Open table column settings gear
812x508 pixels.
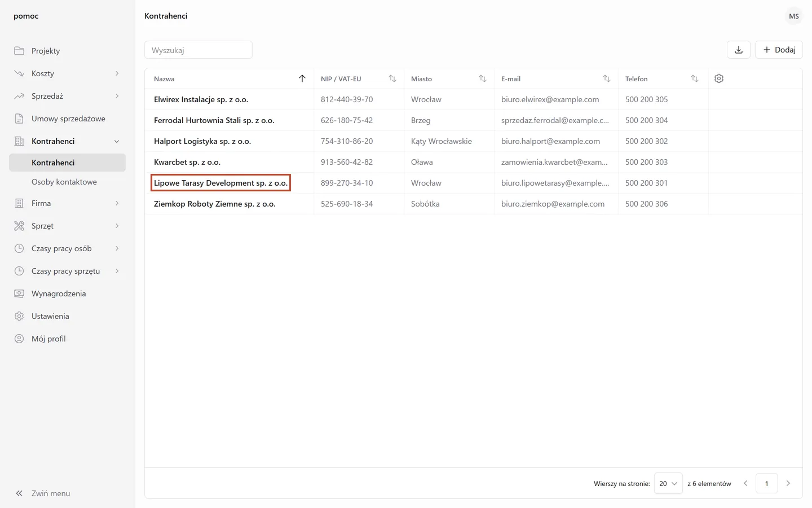(719, 78)
